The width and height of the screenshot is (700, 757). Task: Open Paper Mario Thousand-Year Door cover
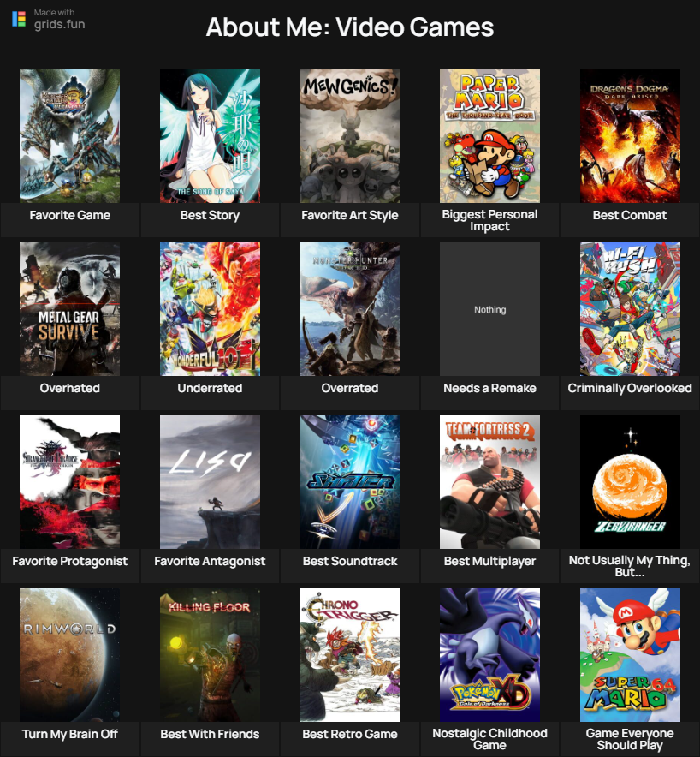point(489,135)
